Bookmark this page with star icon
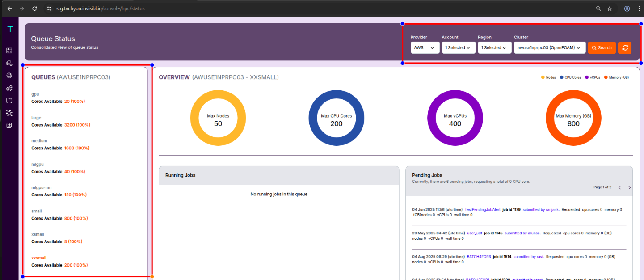This screenshot has height=280, width=644. pos(610,8)
